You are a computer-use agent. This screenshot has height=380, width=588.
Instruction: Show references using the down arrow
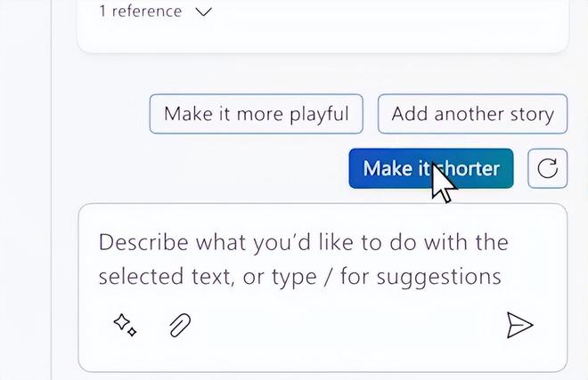point(203,12)
